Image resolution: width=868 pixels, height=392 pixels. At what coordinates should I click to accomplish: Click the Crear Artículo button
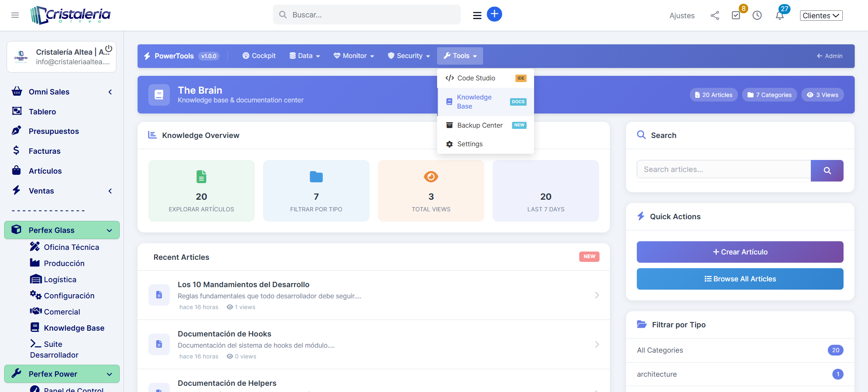coord(740,252)
